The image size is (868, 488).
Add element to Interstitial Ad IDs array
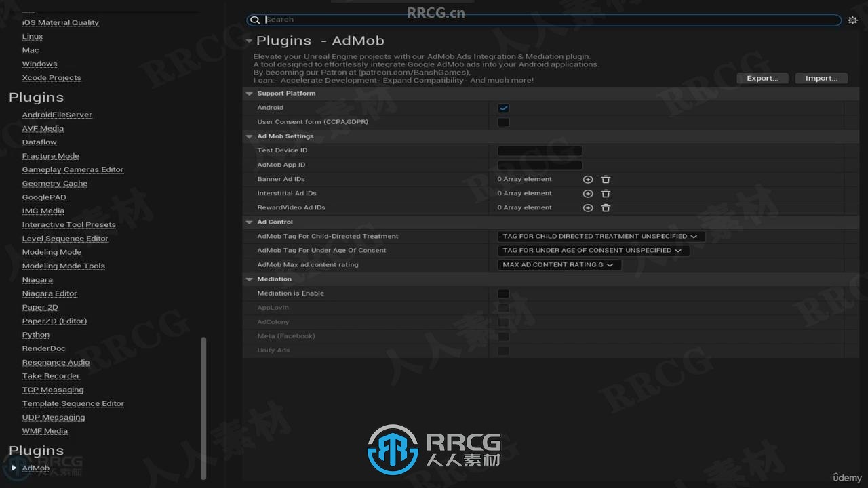[x=588, y=194]
